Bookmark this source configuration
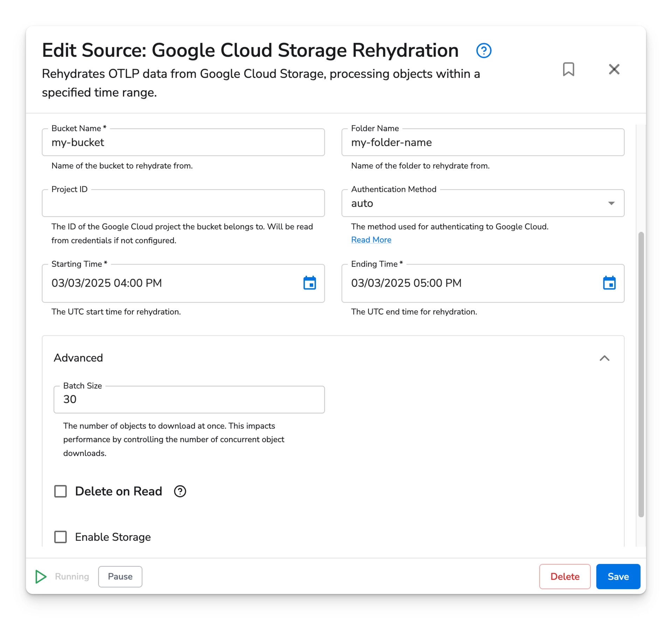This screenshot has width=672, height=620. [568, 69]
